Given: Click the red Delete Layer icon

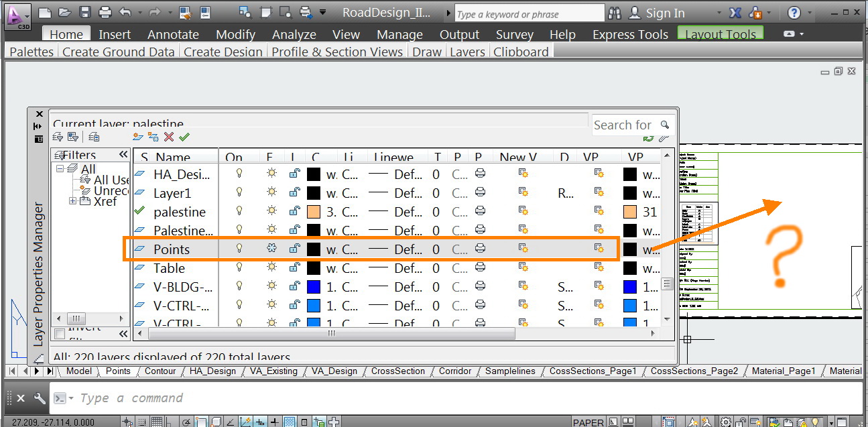Looking at the screenshot, I should [169, 137].
